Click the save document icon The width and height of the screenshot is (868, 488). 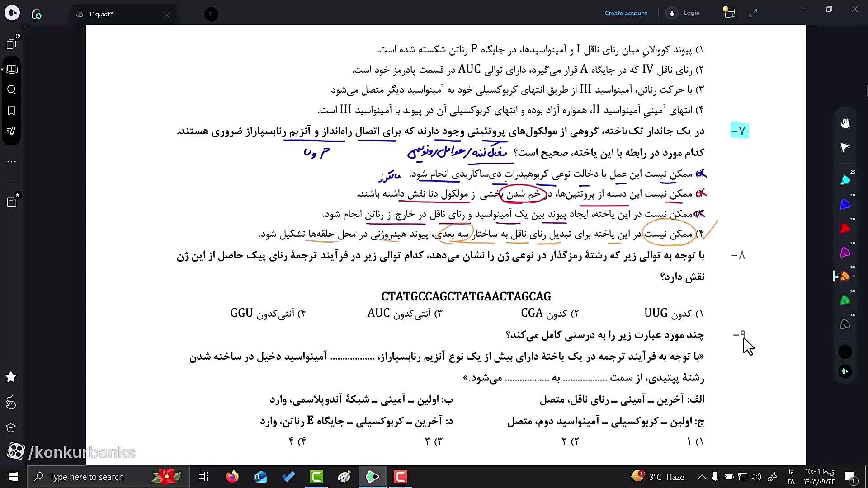click(x=12, y=202)
